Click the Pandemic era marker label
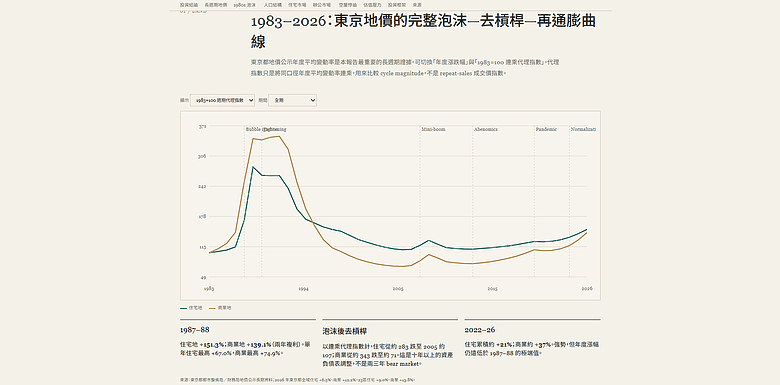The height and width of the screenshot is (385, 780). (546, 129)
